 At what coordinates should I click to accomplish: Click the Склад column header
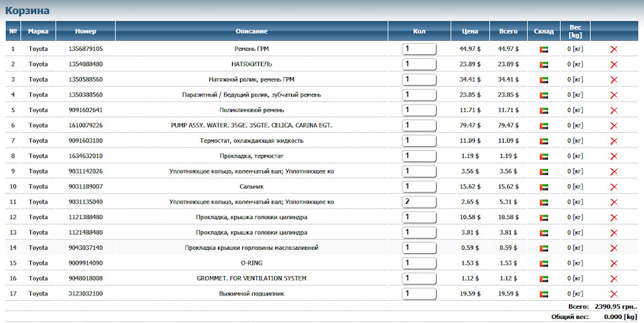point(544,31)
